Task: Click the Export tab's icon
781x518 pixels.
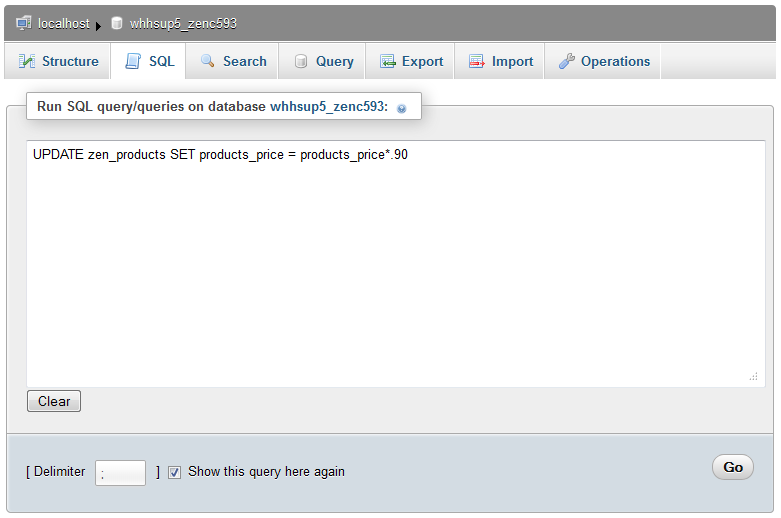Action: (x=387, y=62)
